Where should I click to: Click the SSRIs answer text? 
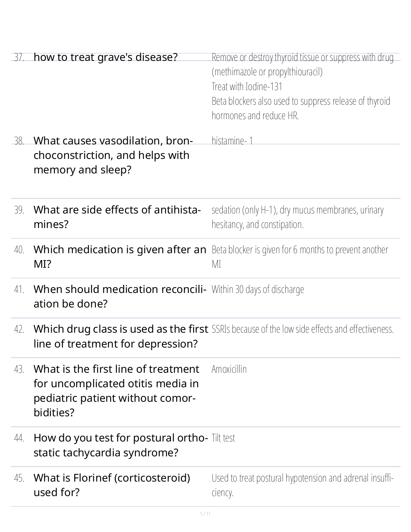pyautogui.click(x=303, y=329)
